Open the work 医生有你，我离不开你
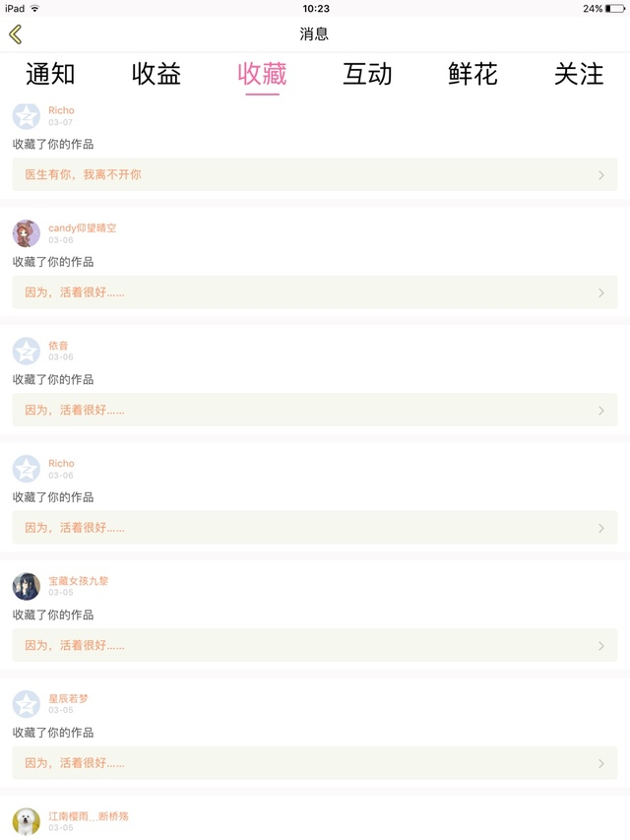Viewport: 630px width, 840px height. 84,174
